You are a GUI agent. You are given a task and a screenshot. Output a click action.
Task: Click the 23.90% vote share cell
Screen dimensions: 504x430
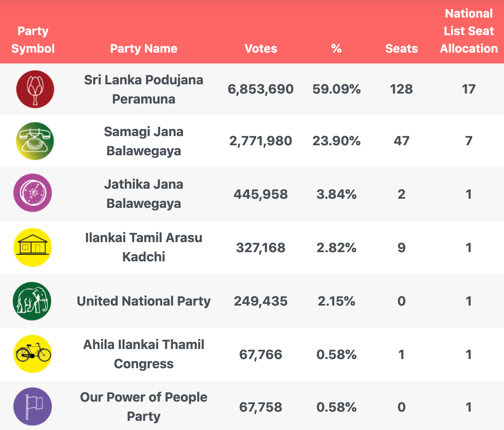pyautogui.click(x=336, y=141)
